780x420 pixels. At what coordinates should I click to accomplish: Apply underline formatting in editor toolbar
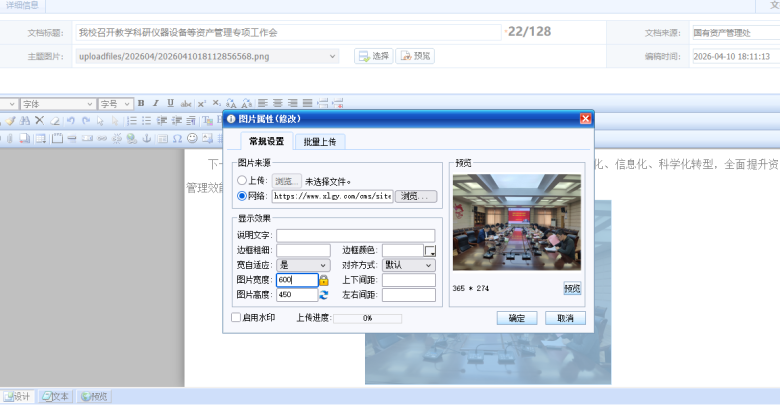[x=170, y=103]
